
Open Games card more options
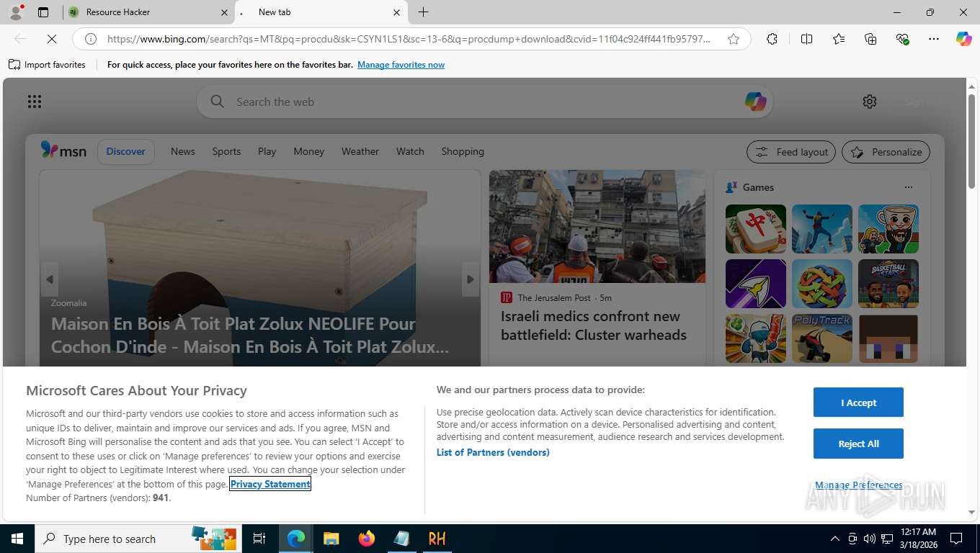pos(908,187)
